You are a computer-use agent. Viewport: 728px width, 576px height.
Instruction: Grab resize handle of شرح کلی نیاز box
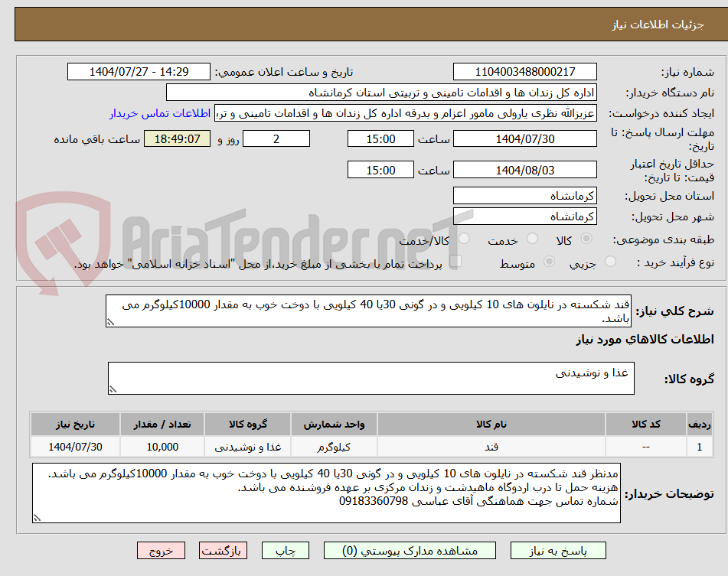click(110, 322)
